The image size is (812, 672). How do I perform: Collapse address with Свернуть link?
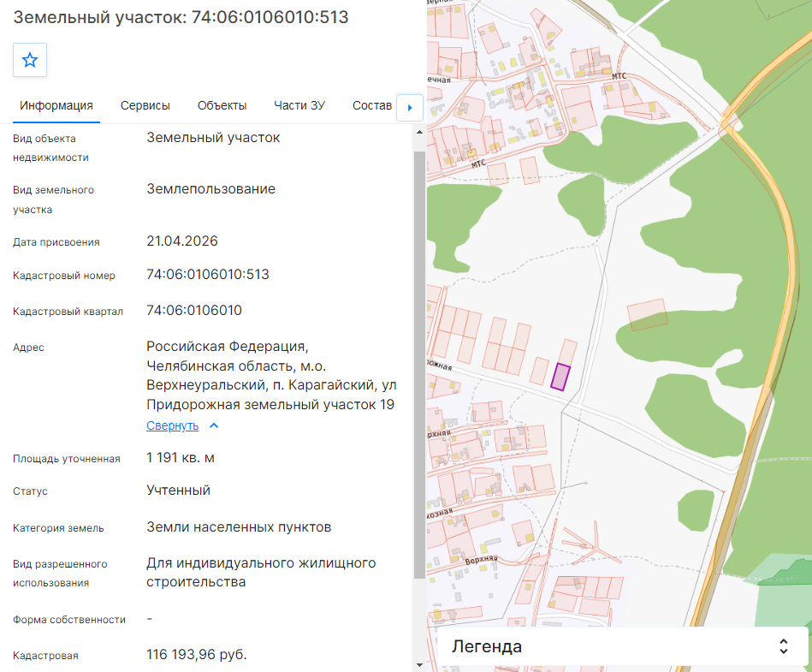(173, 426)
